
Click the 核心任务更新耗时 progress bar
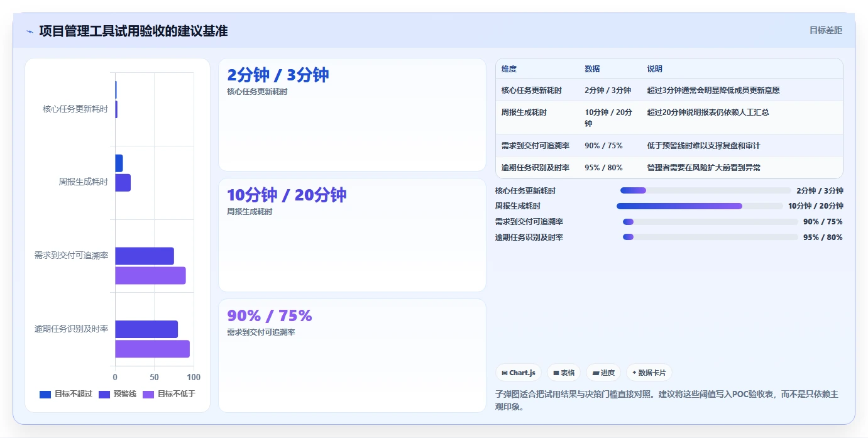pos(705,190)
